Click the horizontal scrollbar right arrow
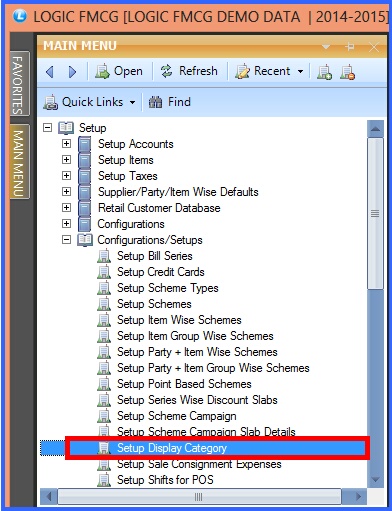This screenshot has height=511, width=392. point(358,497)
